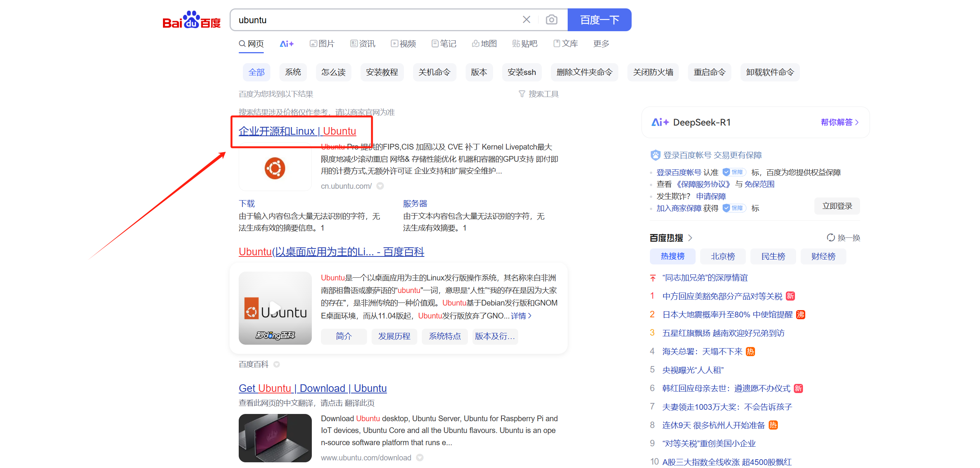Image resolution: width=980 pixels, height=468 pixels.
Task: Select the 财经榜 tab
Action: (x=823, y=256)
